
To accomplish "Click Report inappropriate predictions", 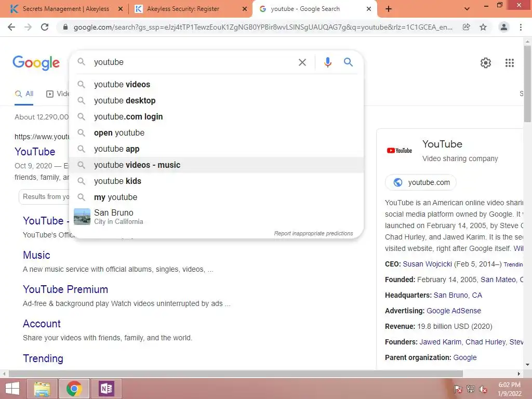I will pos(313,233).
